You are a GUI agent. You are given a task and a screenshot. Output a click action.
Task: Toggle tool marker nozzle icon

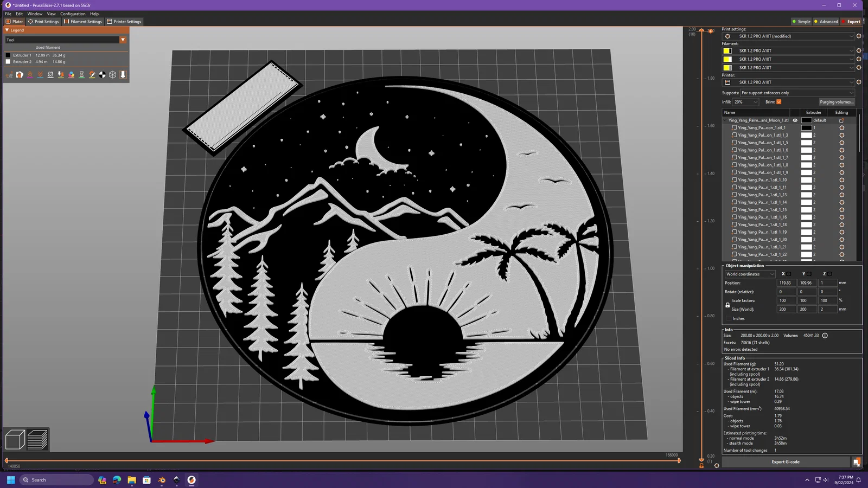(x=123, y=75)
